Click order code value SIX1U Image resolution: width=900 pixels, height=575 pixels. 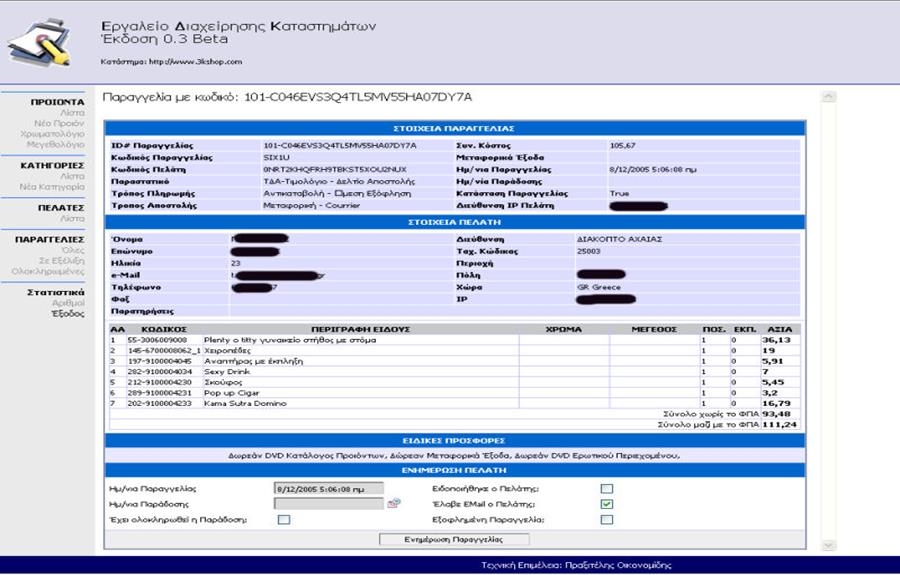pyautogui.click(x=276, y=158)
